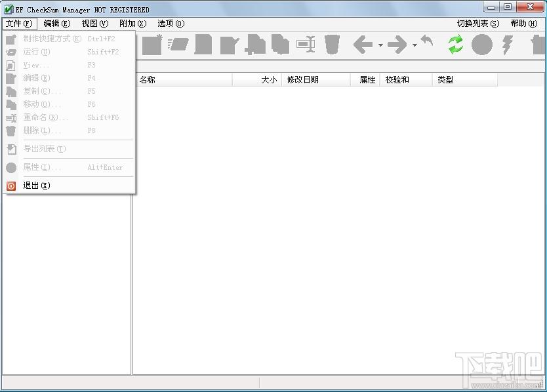The height and width of the screenshot is (392, 547).
Task: Click the View file toolbar icon
Action: tap(203, 45)
